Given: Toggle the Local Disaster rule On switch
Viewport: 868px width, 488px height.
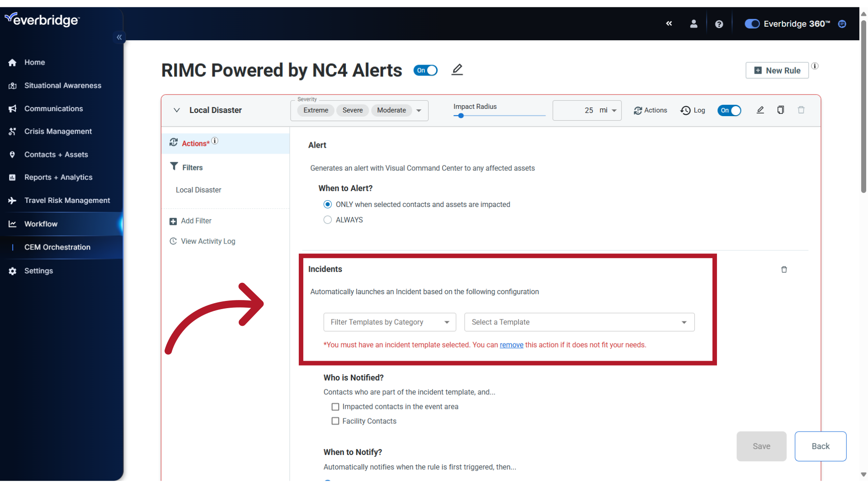Looking at the screenshot, I should (729, 110).
